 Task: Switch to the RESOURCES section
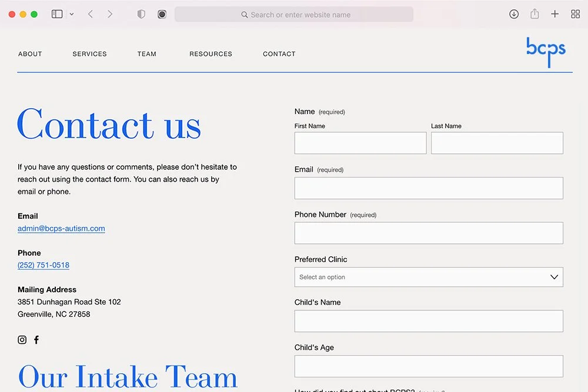point(211,53)
